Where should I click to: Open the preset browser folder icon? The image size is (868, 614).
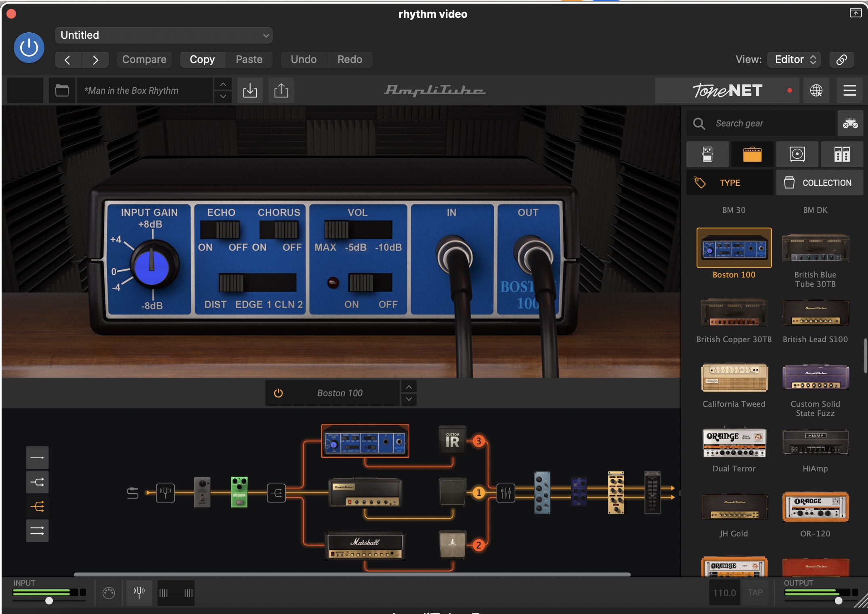[62, 90]
